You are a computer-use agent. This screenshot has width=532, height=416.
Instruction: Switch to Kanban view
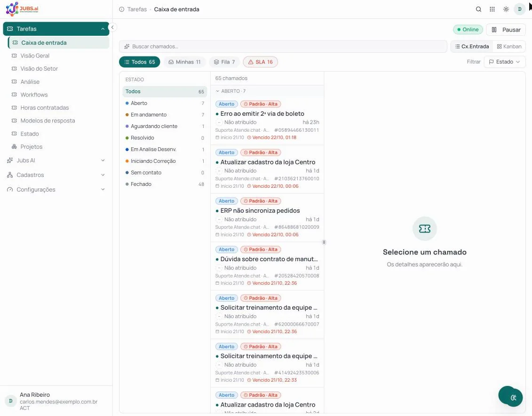coord(509,47)
